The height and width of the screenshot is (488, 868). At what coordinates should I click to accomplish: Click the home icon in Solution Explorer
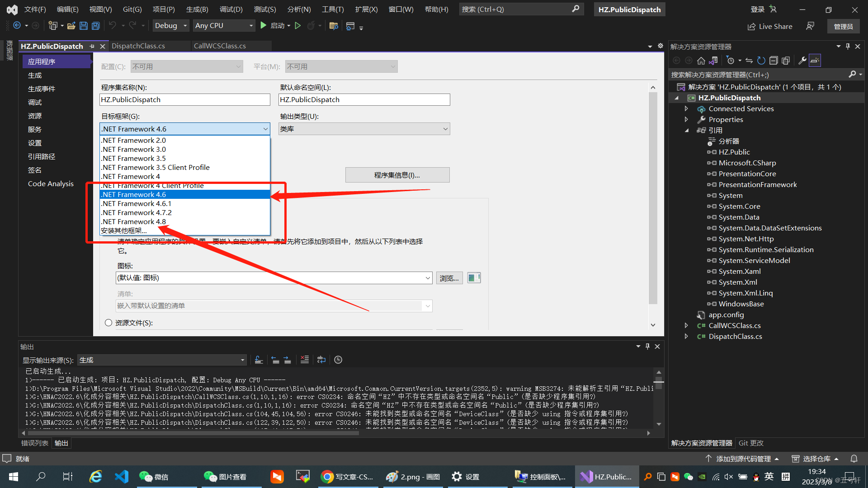701,61
